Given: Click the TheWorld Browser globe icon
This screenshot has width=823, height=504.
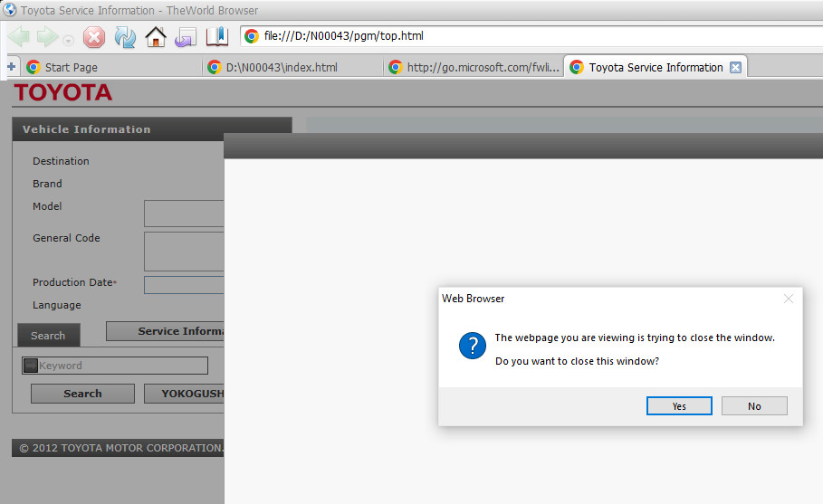Looking at the screenshot, I should coord(9,9).
